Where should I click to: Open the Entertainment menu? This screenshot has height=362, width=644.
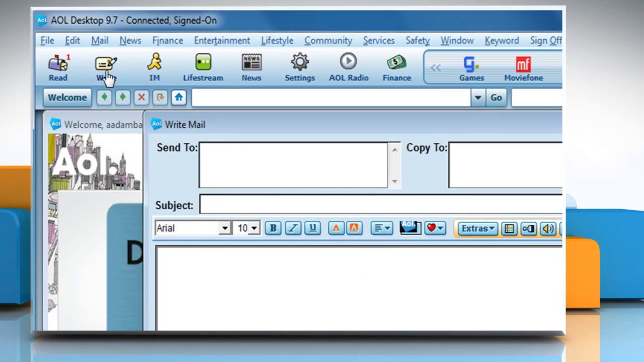pyautogui.click(x=222, y=41)
